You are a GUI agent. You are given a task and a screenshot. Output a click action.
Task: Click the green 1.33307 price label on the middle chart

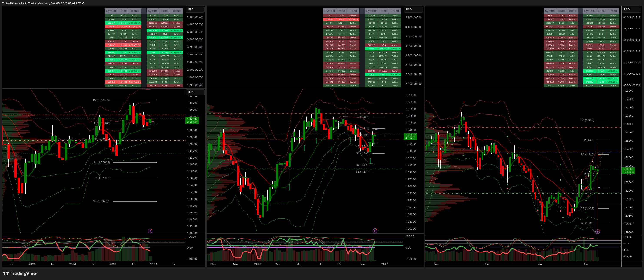click(410, 137)
